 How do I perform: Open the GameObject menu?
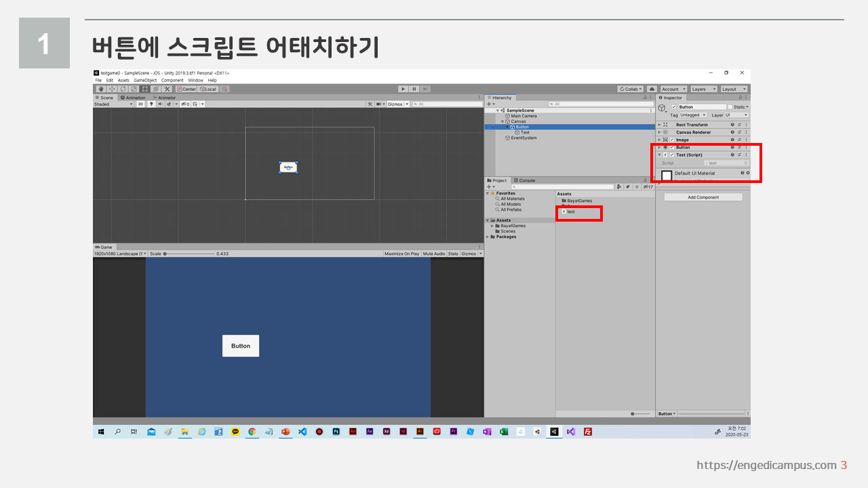coord(145,80)
